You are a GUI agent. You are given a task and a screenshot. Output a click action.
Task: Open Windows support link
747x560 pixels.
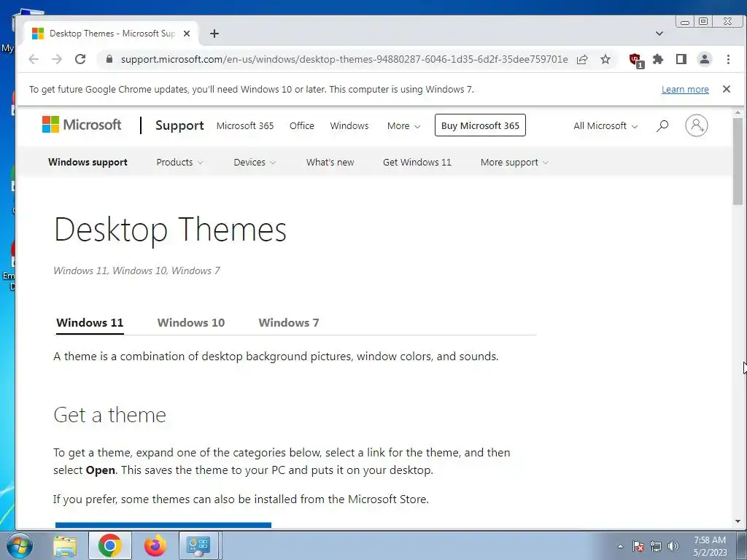click(88, 162)
